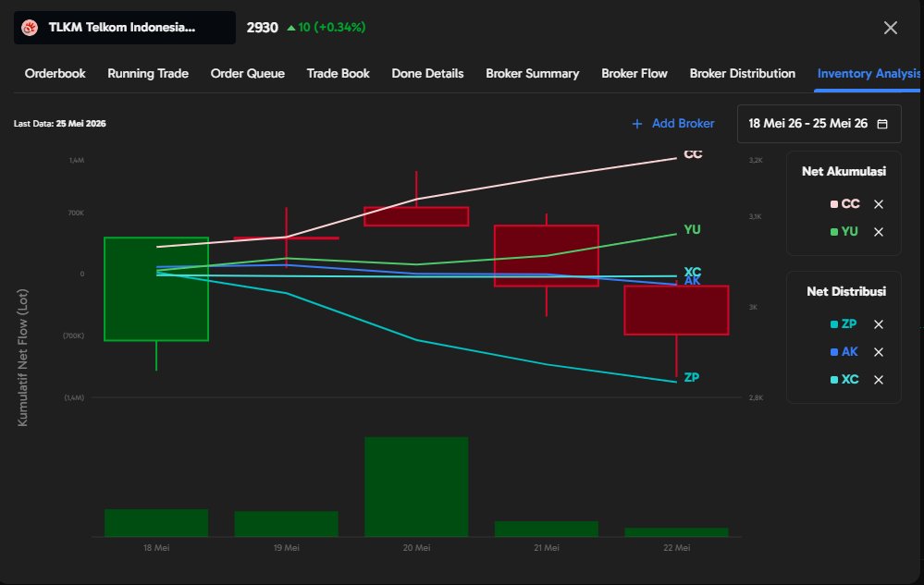Switch to the Orderbook tab
Image resolution: width=924 pixels, height=585 pixels.
coord(55,74)
